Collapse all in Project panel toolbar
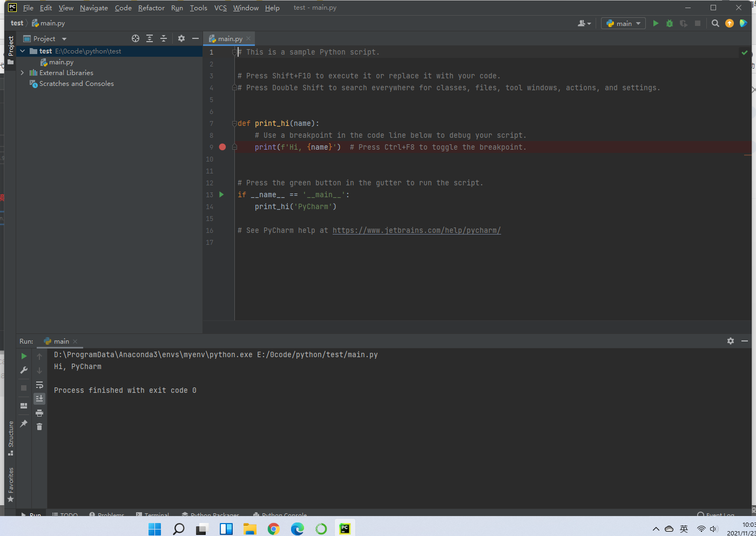 (x=164, y=38)
